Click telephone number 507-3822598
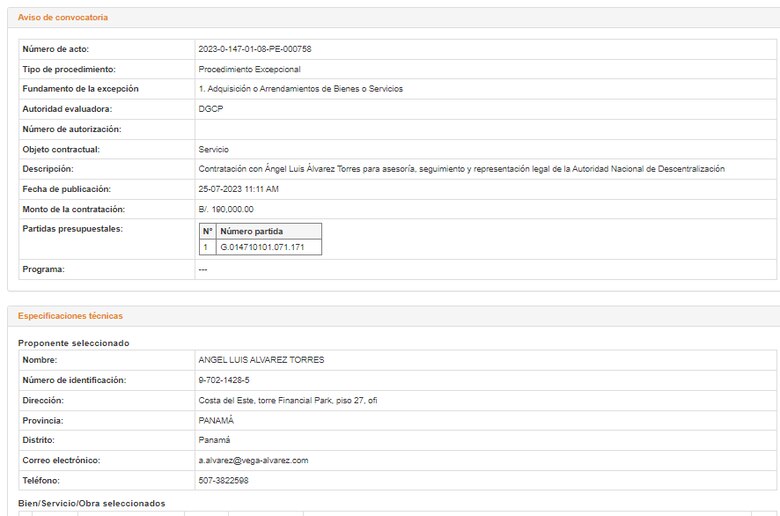 pyautogui.click(x=224, y=480)
